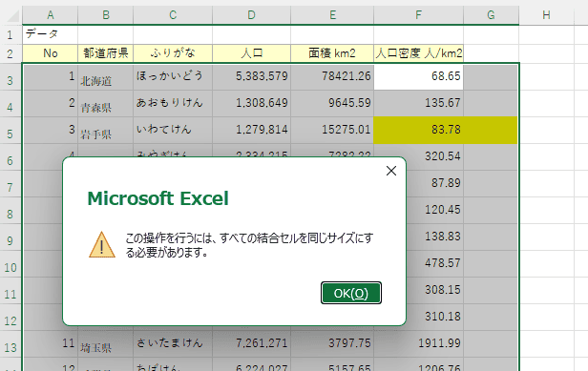Click density cell 1911.99

(418, 343)
